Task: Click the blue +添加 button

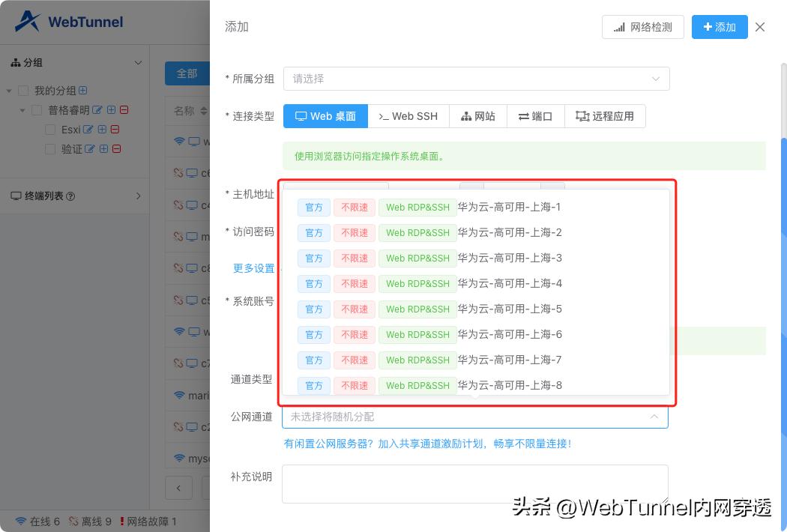Action: (x=719, y=26)
